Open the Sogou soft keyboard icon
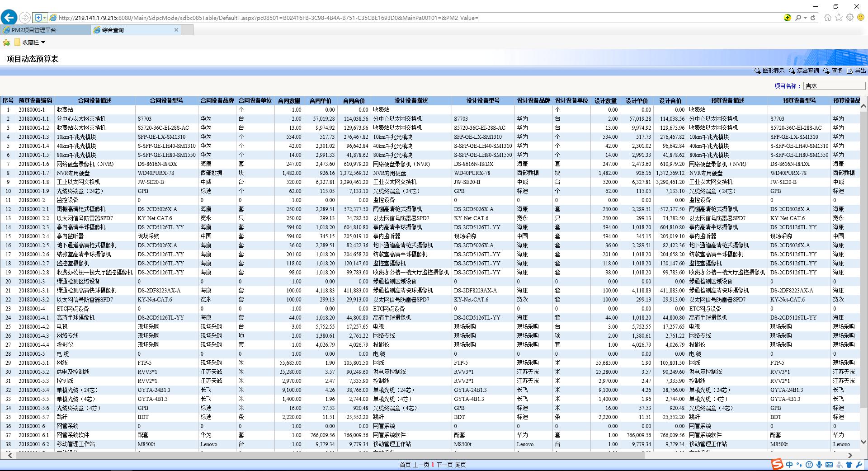This screenshot has height=471, width=868. [829, 465]
